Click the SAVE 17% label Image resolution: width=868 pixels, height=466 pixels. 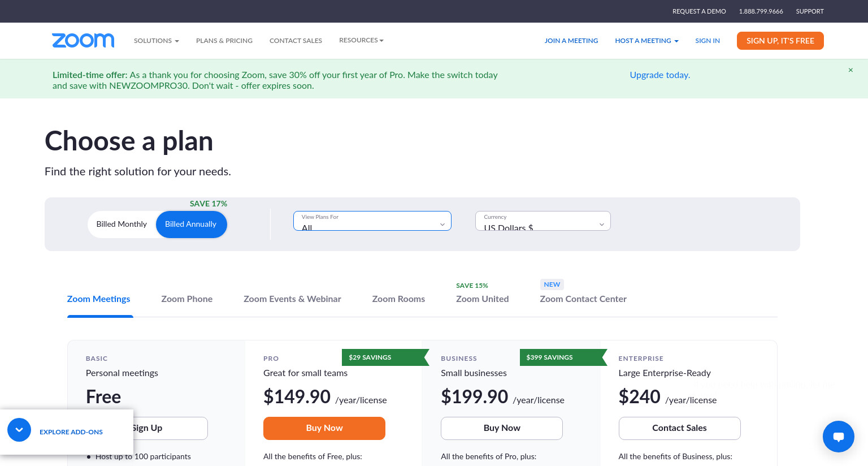209,204
